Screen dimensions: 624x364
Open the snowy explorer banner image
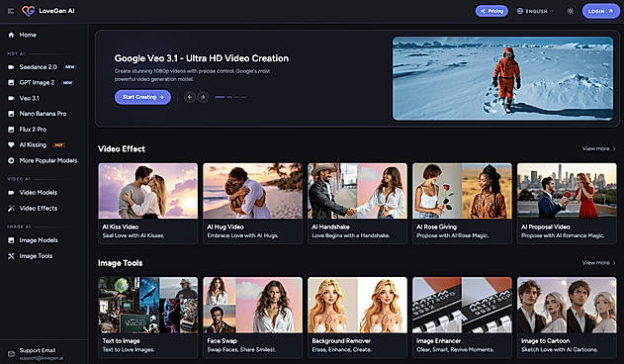coord(503,78)
